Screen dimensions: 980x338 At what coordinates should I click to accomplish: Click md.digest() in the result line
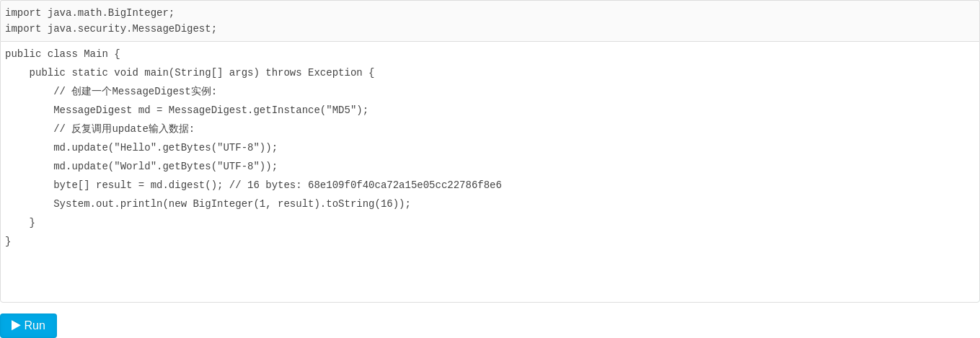pyautogui.click(x=183, y=185)
